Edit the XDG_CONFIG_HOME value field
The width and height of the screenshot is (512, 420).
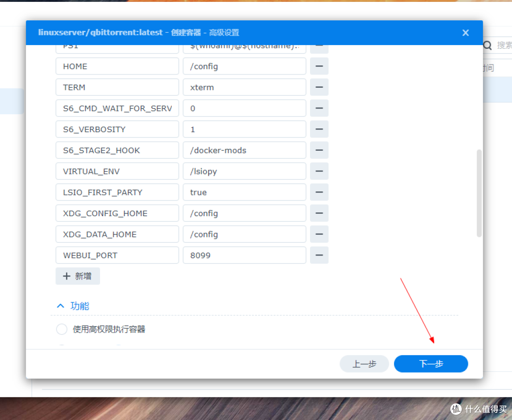pyautogui.click(x=244, y=213)
